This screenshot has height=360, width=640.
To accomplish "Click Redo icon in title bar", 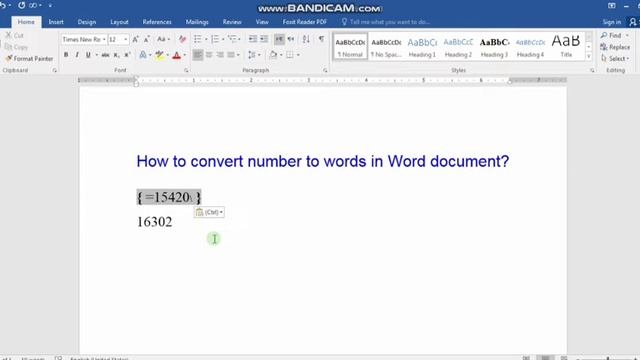I will click(21, 5).
